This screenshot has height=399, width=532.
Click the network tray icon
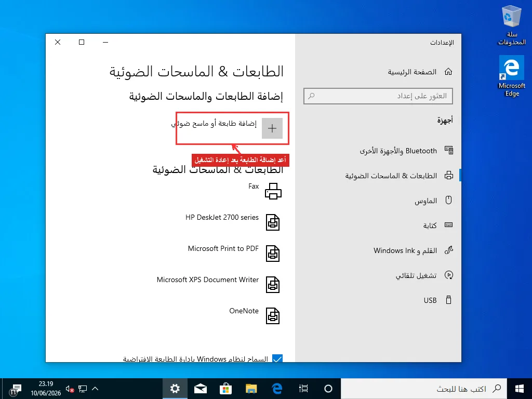[83, 389]
